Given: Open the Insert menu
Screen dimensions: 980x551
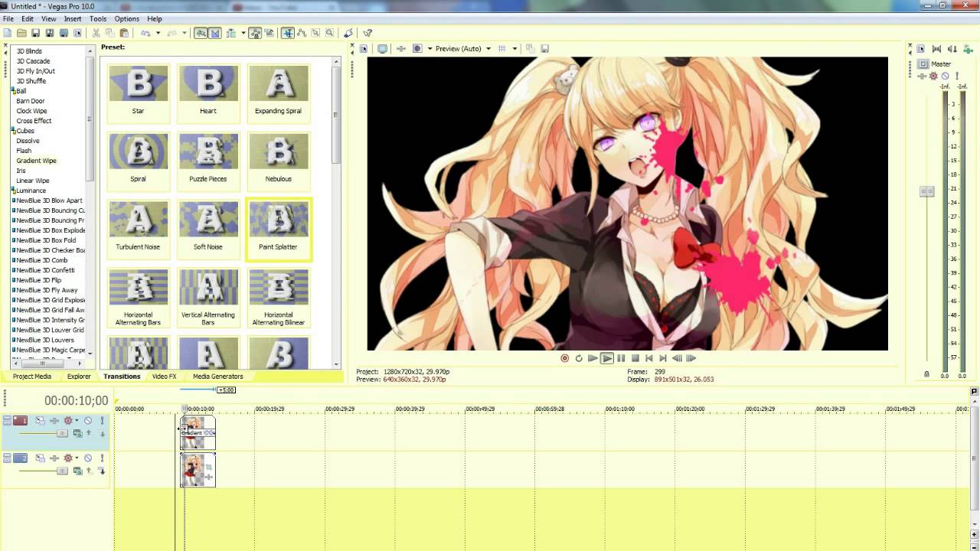Looking at the screenshot, I should [x=73, y=18].
